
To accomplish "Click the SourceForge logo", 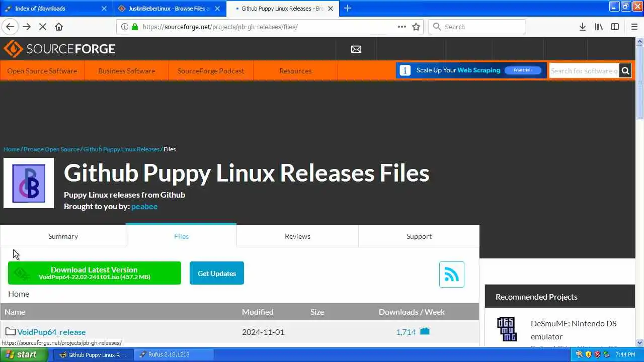I will (x=59, y=49).
